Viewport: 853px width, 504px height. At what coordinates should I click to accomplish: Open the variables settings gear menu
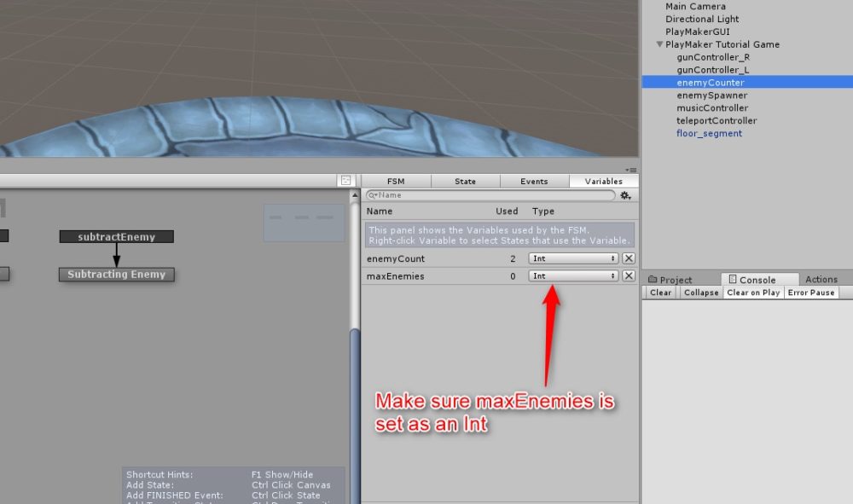pyautogui.click(x=625, y=195)
